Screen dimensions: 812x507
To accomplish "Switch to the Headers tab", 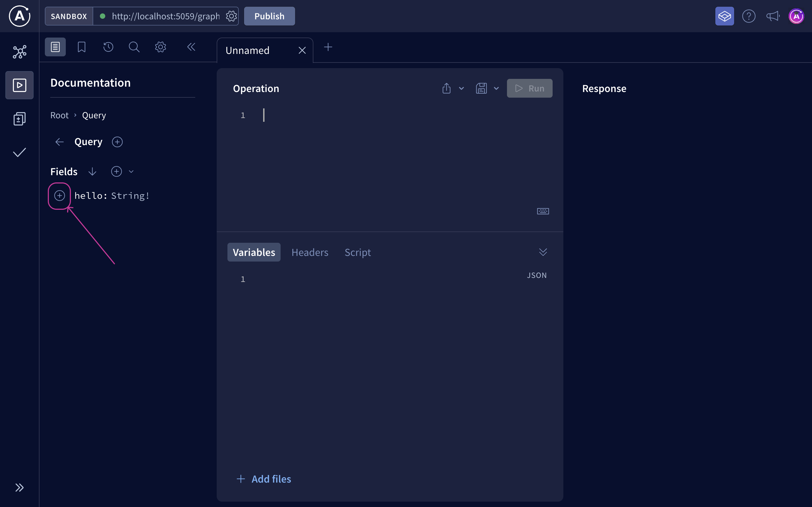I will point(310,252).
